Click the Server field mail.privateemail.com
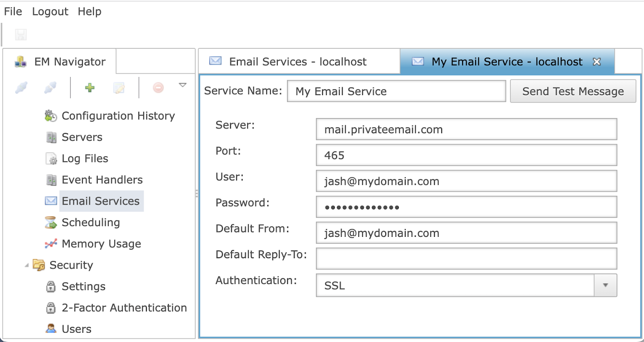The height and width of the screenshot is (342, 644). pyautogui.click(x=466, y=129)
